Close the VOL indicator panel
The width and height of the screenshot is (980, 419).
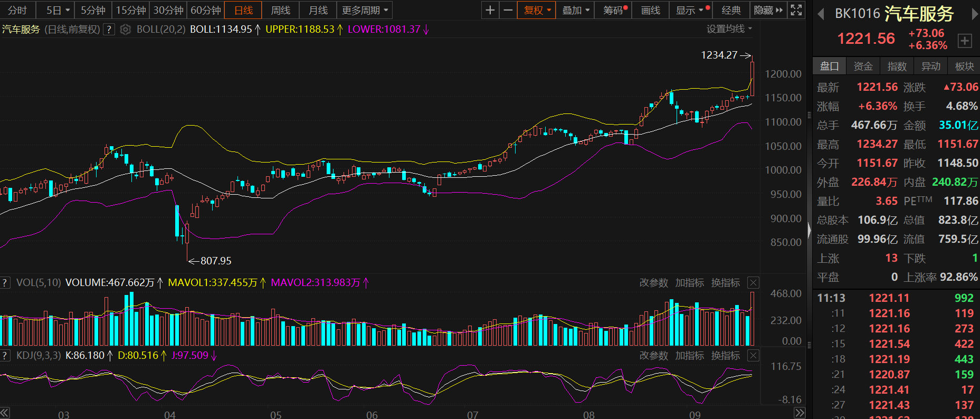point(753,283)
